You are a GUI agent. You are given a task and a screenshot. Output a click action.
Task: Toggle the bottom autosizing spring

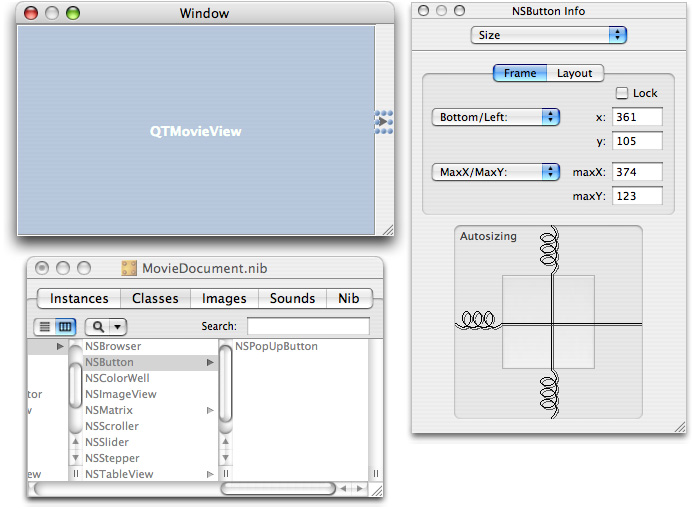[x=550, y=394]
